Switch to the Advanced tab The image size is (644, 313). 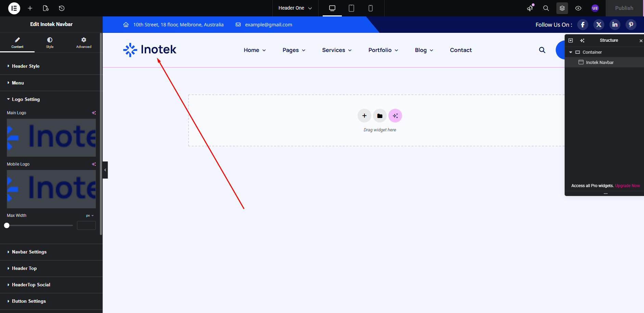coord(84,43)
